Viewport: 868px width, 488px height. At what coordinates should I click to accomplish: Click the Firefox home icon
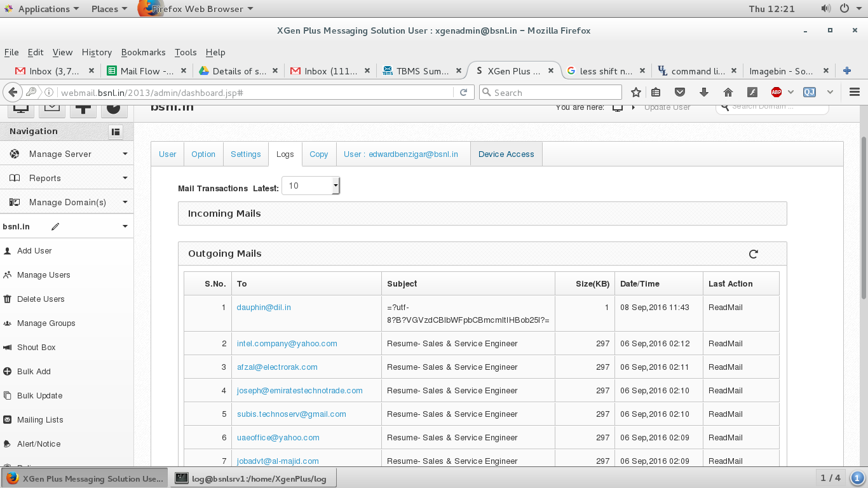[x=728, y=92]
